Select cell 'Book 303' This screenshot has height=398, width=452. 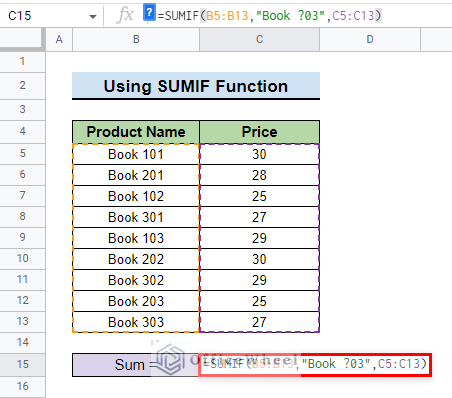136,322
